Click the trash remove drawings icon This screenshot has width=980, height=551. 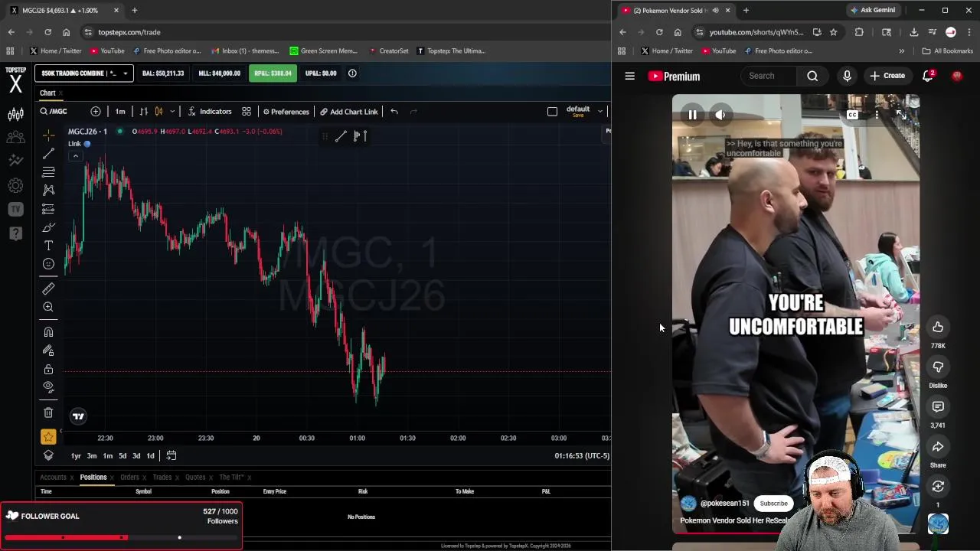(x=48, y=413)
